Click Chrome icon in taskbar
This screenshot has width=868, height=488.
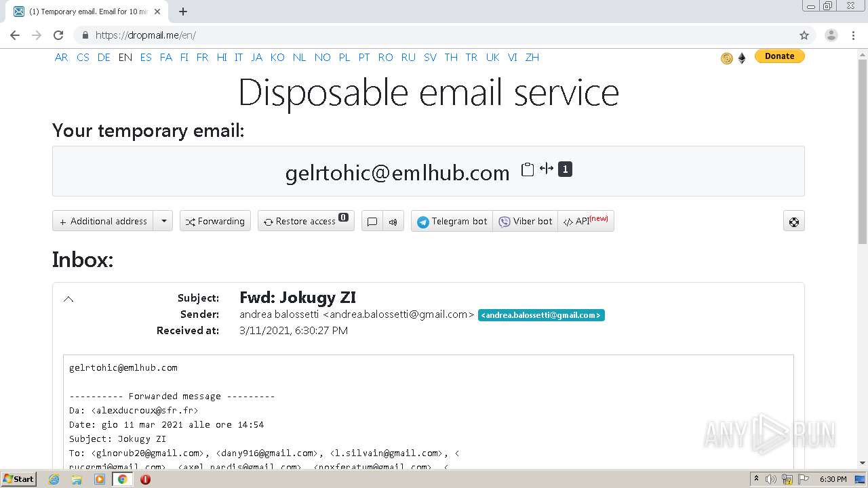coord(122,479)
